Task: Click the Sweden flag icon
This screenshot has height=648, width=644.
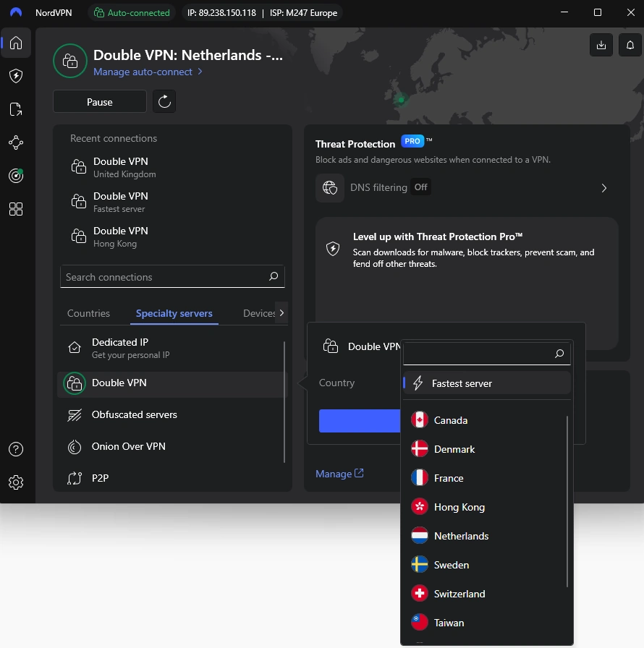Action: click(x=420, y=565)
